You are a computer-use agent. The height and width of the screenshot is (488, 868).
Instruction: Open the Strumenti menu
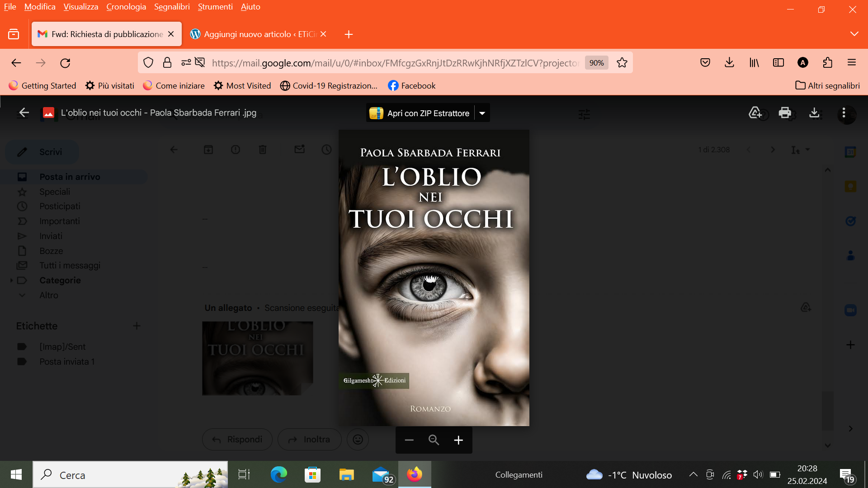[x=215, y=7]
